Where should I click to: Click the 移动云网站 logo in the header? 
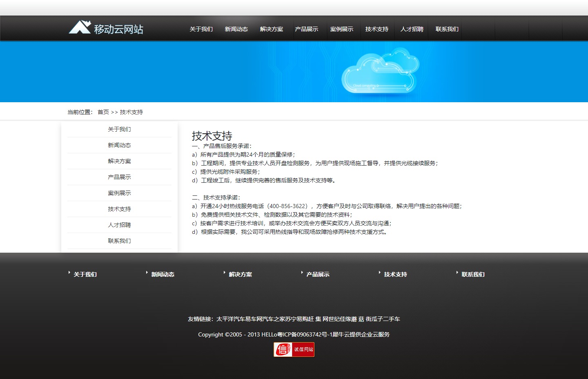[x=106, y=28]
